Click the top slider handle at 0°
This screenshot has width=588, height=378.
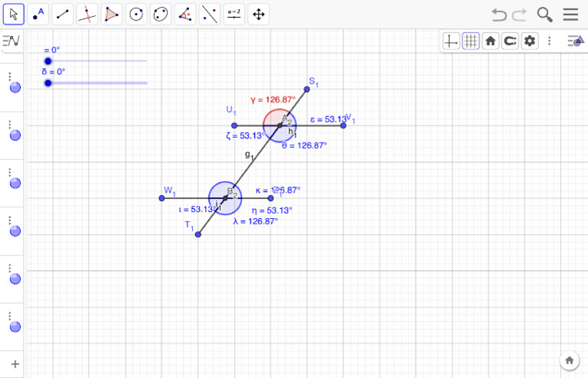coord(48,61)
